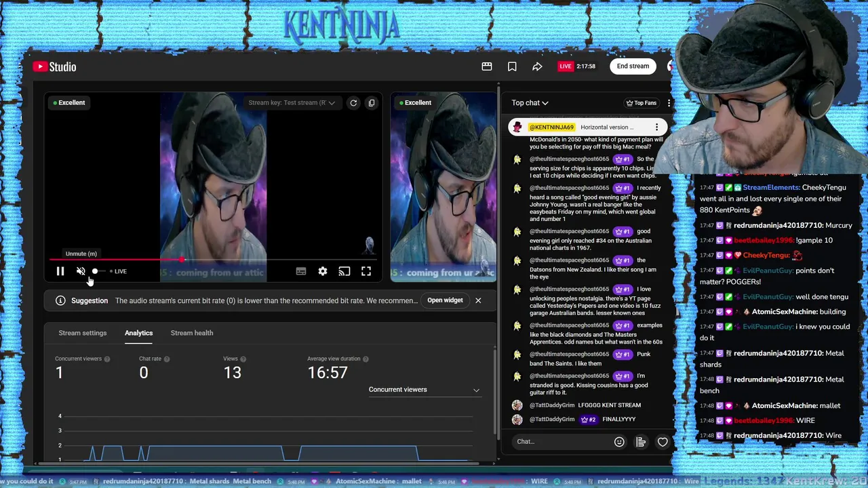The height and width of the screenshot is (488, 868).
Task: Click the Excellent badge on first preview
Action: [x=69, y=103]
